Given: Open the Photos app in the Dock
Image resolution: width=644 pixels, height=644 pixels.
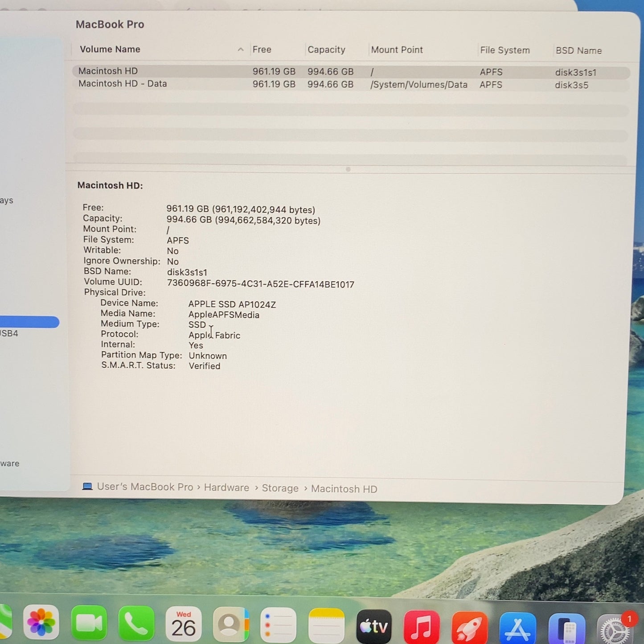Looking at the screenshot, I should pos(41,622).
